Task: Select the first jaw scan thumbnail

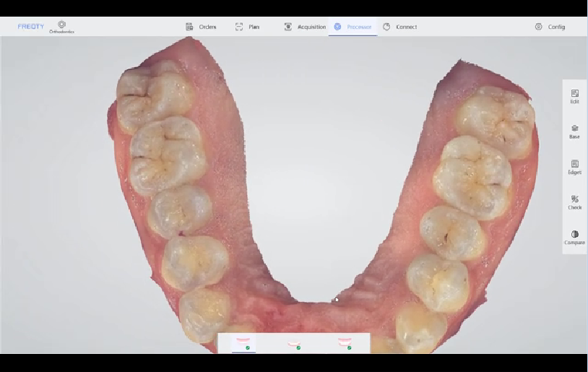Action: tap(243, 343)
